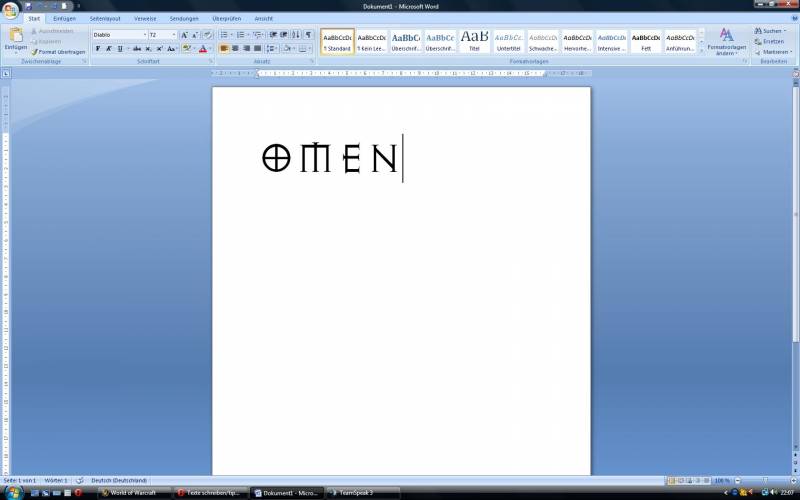Click the Einfügen paste clipboard icon
This screenshot has height=500, width=800.
coord(16,35)
